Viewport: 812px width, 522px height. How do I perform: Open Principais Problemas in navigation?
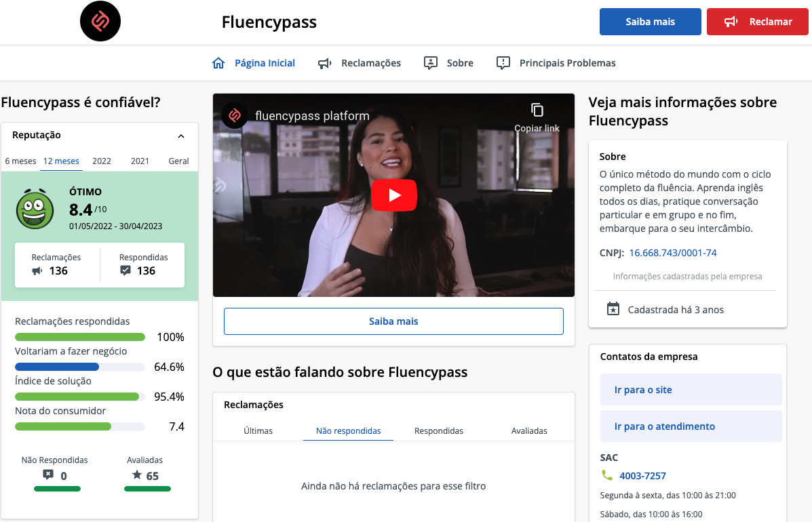[568, 63]
